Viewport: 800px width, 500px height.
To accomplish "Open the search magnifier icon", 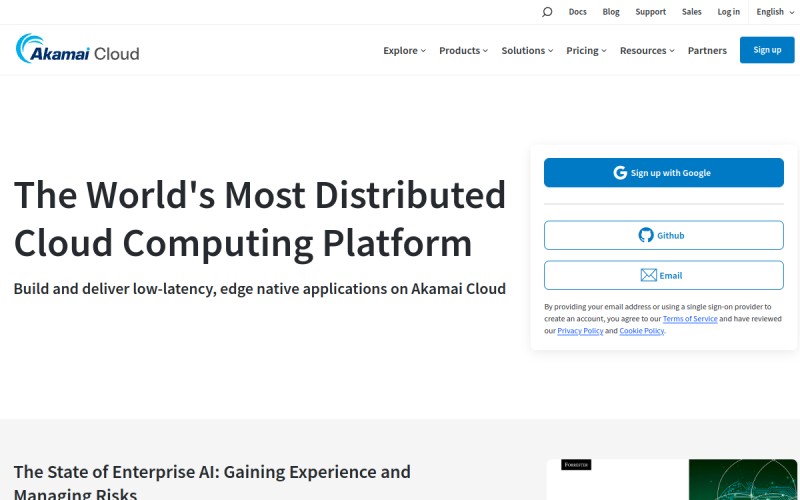I will (x=547, y=12).
